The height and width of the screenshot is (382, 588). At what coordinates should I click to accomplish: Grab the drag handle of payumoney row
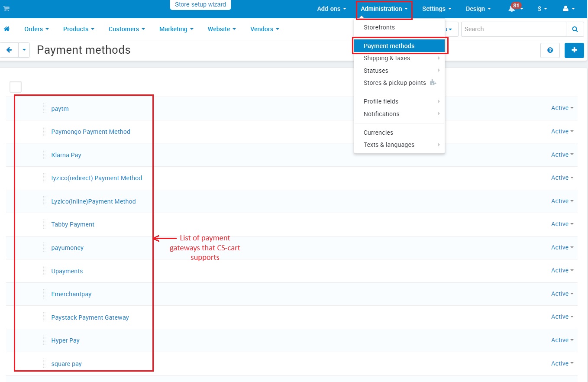(45, 247)
